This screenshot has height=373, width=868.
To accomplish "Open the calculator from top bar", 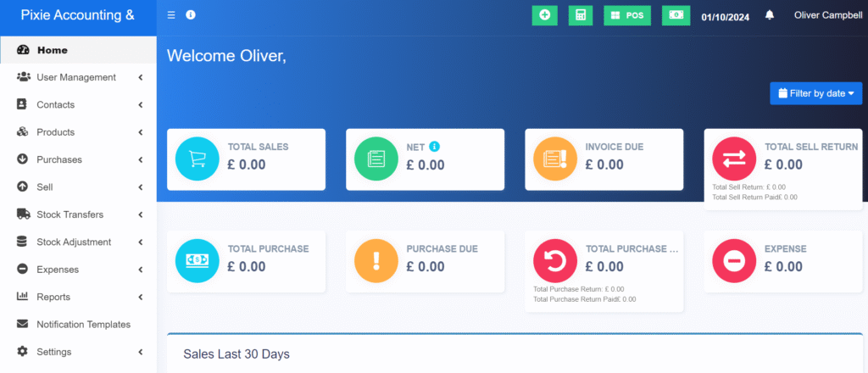I will point(581,15).
